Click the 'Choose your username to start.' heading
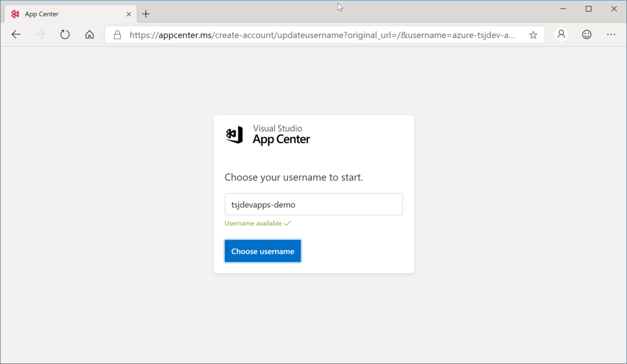The image size is (627, 364). tap(294, 177)
